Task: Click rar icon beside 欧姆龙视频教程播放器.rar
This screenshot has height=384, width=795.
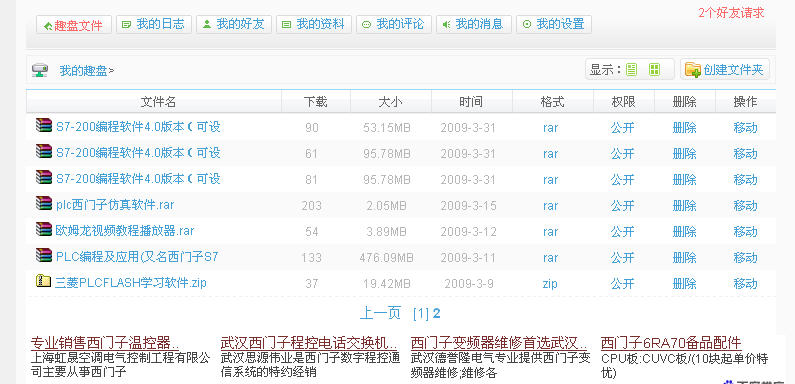Action: pyautogui.click(x=44, y=230)
